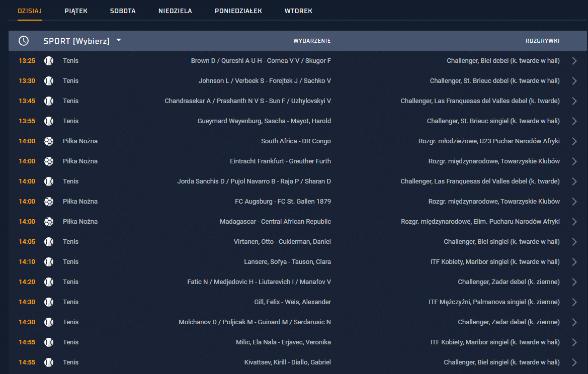Select the SOBOTA tab

click(123, 11)
